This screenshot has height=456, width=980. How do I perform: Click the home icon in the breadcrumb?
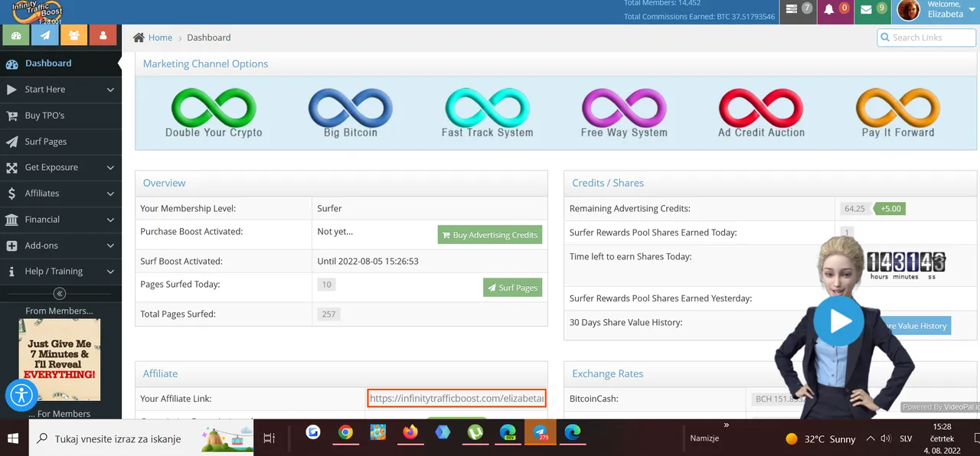(139, 37)
